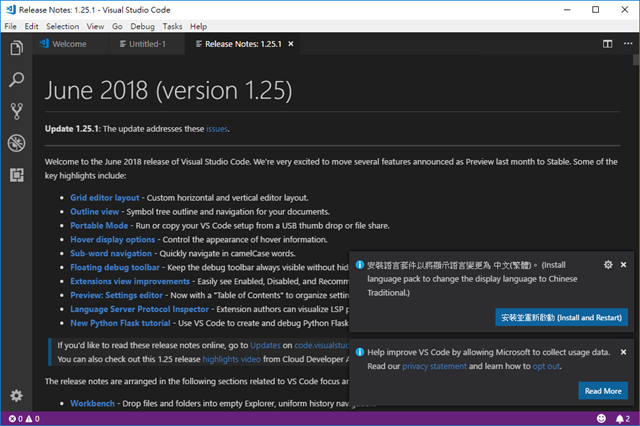The width and height of the screenshot is (640, 426).
Task: Dismiss the language pack notification
Action: 623,265
